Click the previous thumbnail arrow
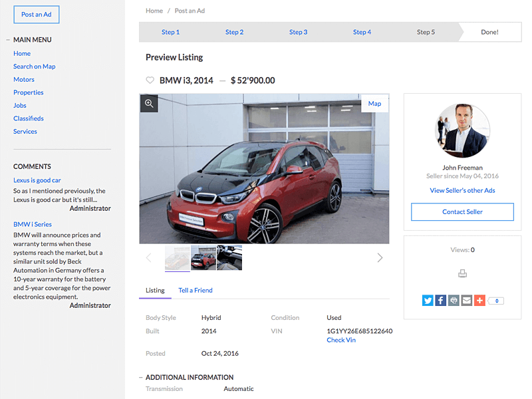This screenshot has height=399, width=532. point(148,258)
